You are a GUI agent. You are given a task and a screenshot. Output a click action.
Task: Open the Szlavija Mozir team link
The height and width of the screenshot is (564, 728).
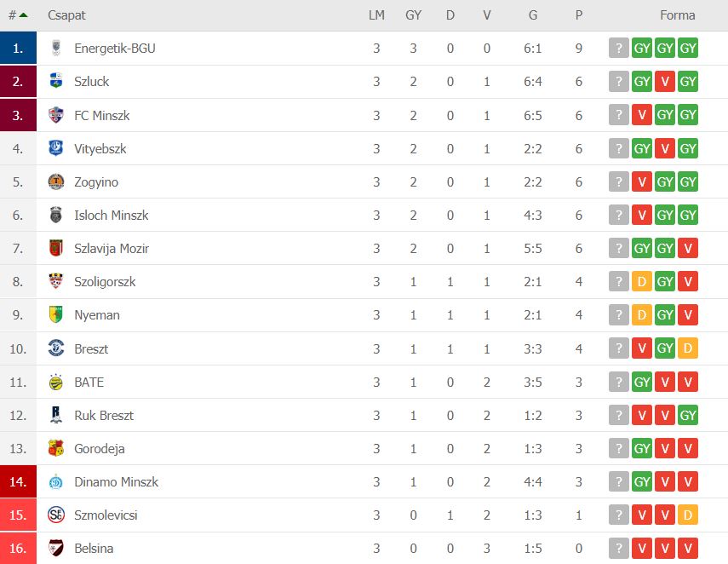tap(112, 249)
